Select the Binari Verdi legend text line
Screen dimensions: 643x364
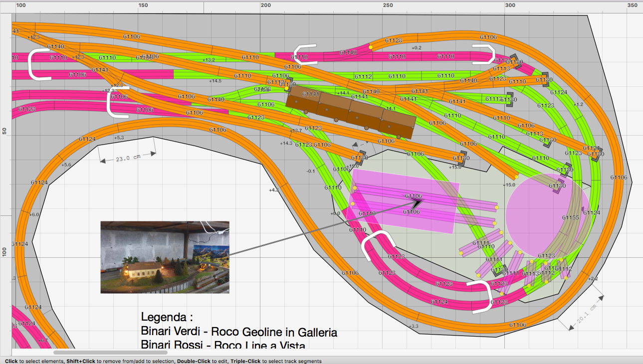239,332
